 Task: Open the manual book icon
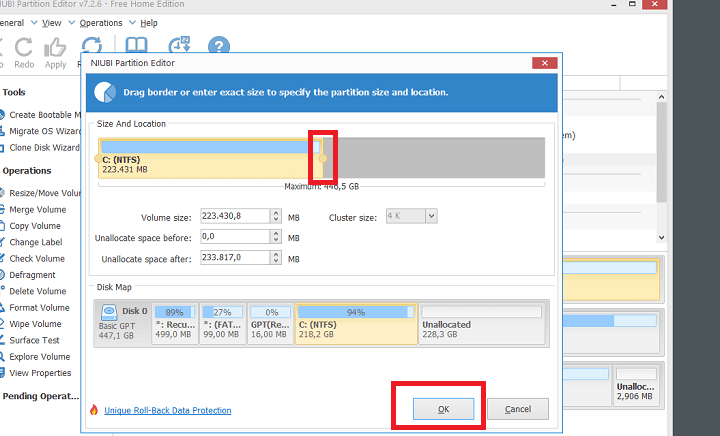coord(136,45)
